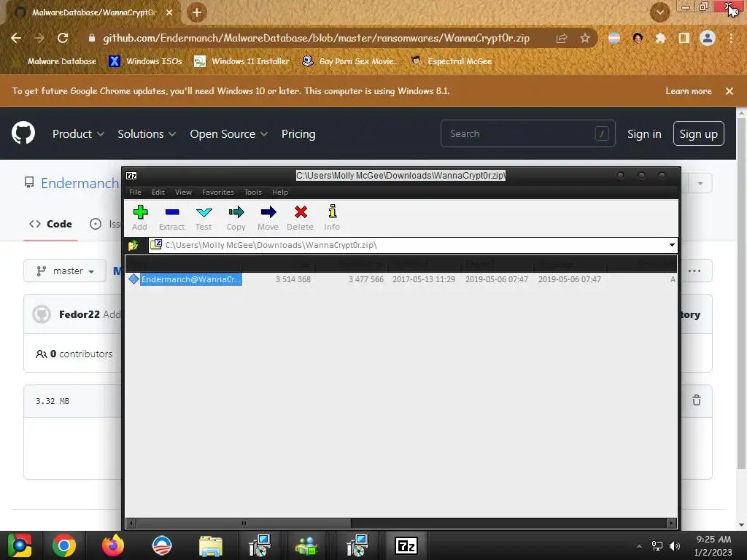Open Windows ISOs bookmark
The width and height of the screenshot is (747, 560).
tap(146, 61)
